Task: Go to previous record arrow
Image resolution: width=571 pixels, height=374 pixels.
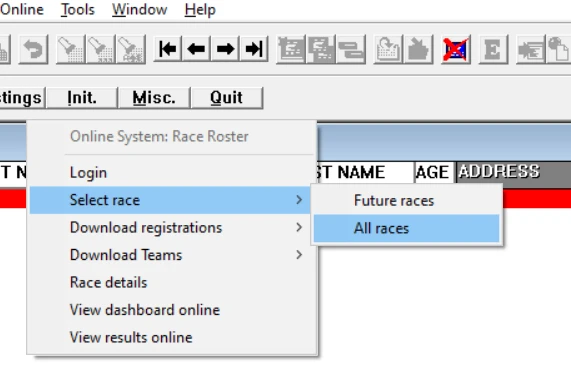Action: pyautogui.click(x=196, y=49)
